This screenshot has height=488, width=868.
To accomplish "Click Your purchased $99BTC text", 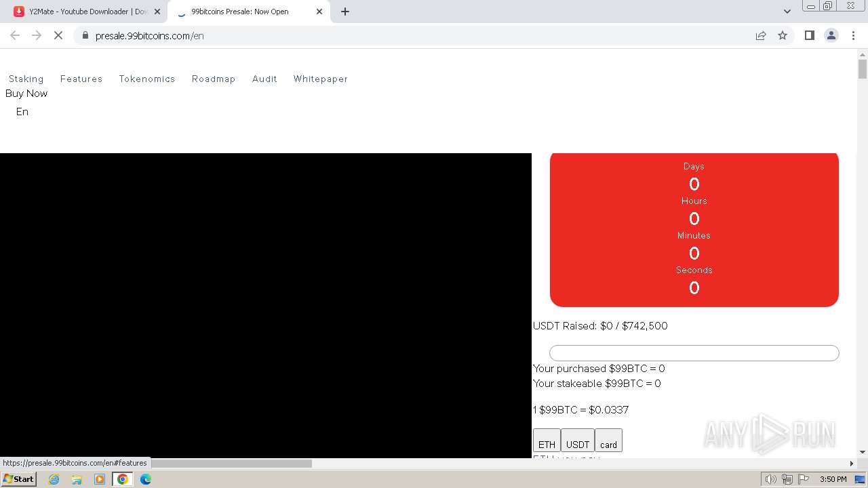I will (599, 369).
